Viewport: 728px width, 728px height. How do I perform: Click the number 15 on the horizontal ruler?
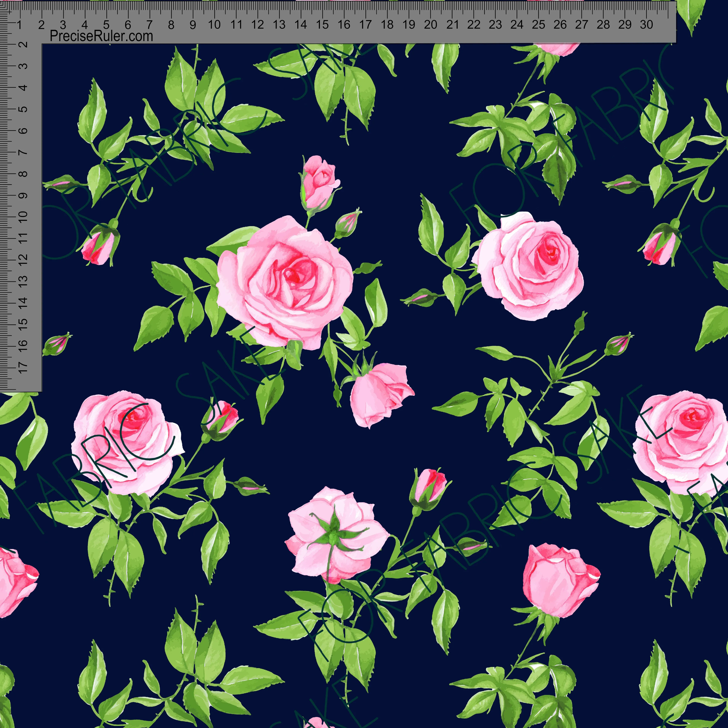(x=322, y=25)
